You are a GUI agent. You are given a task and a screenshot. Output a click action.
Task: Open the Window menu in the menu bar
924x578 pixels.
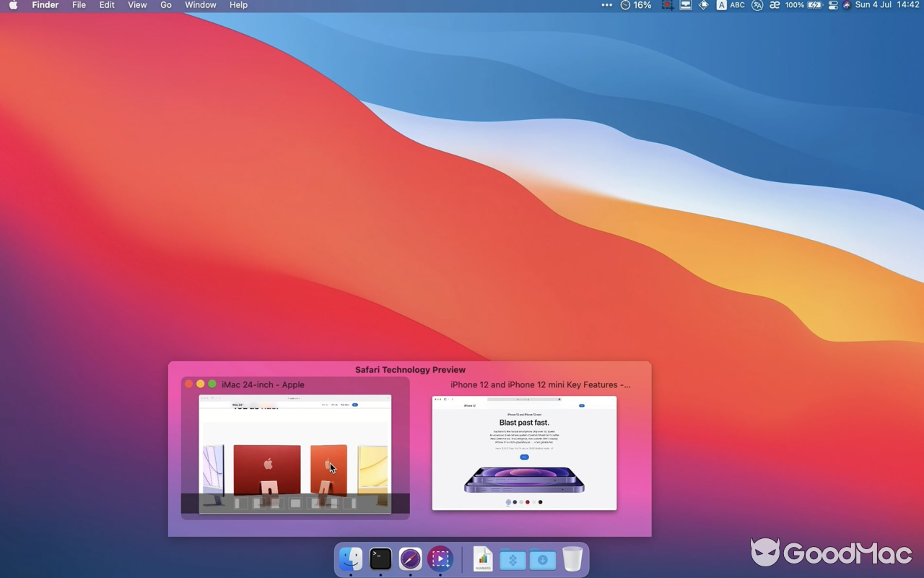tap(200, 5)
